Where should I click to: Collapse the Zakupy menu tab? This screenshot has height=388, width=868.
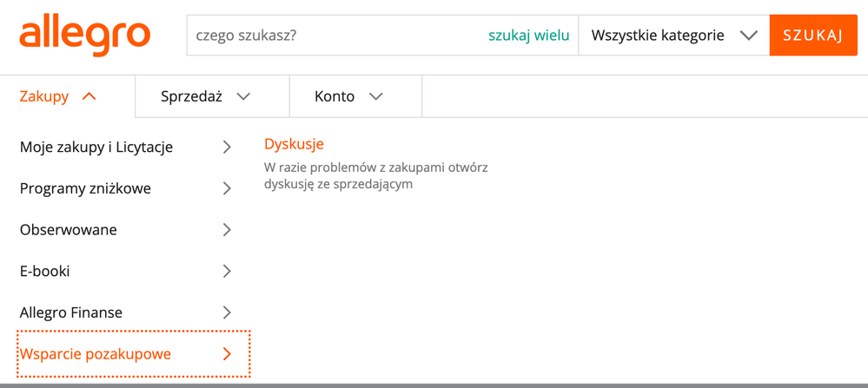click(68, 96)
